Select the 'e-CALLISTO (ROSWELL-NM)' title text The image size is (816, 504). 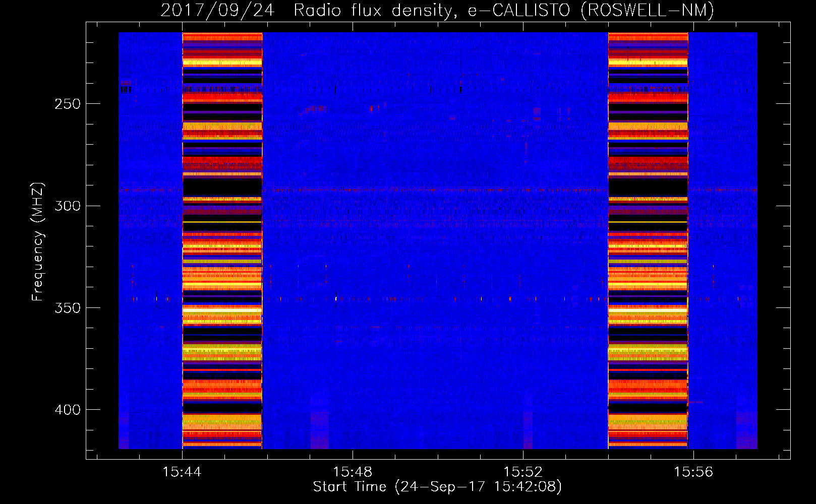[x=591, y=10]
